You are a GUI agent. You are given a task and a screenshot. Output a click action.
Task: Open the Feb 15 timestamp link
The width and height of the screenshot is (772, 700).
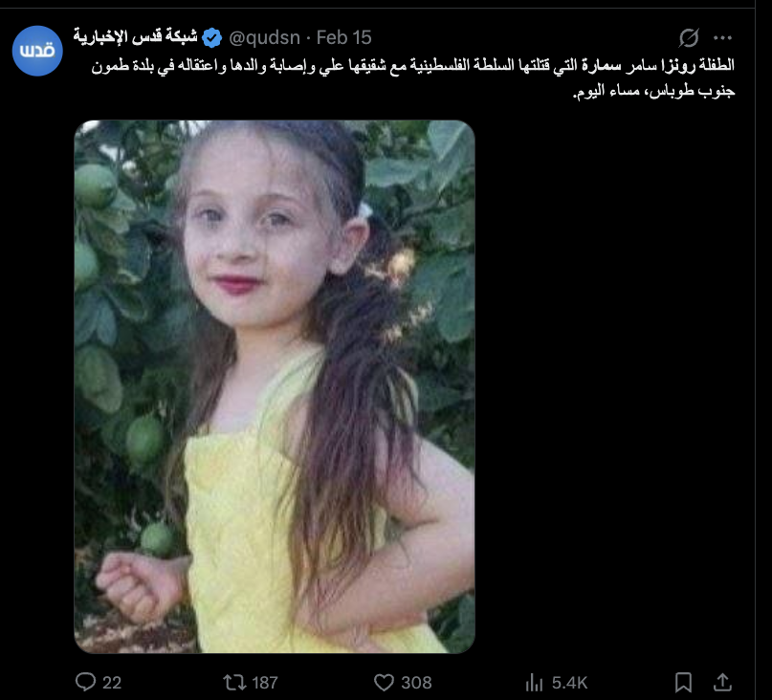tap(343, 37)
